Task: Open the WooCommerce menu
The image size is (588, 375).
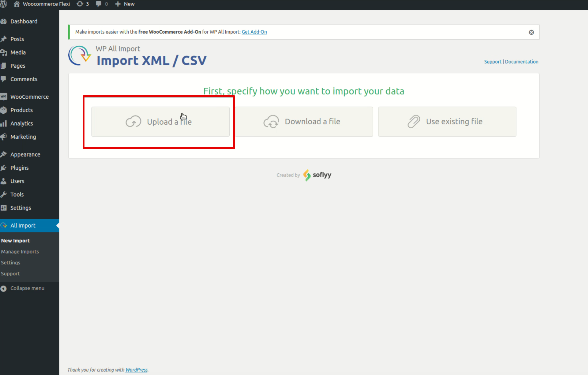Action: click(30, 97)
